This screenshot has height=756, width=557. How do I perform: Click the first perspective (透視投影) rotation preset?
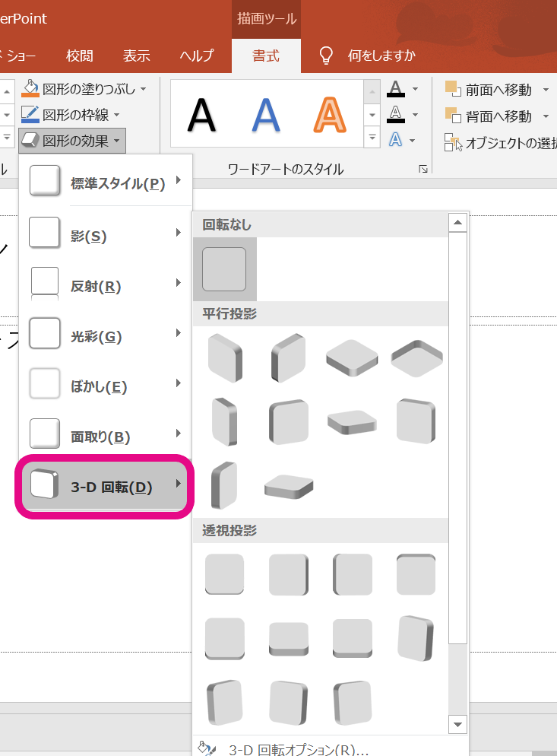pos(224,574)
